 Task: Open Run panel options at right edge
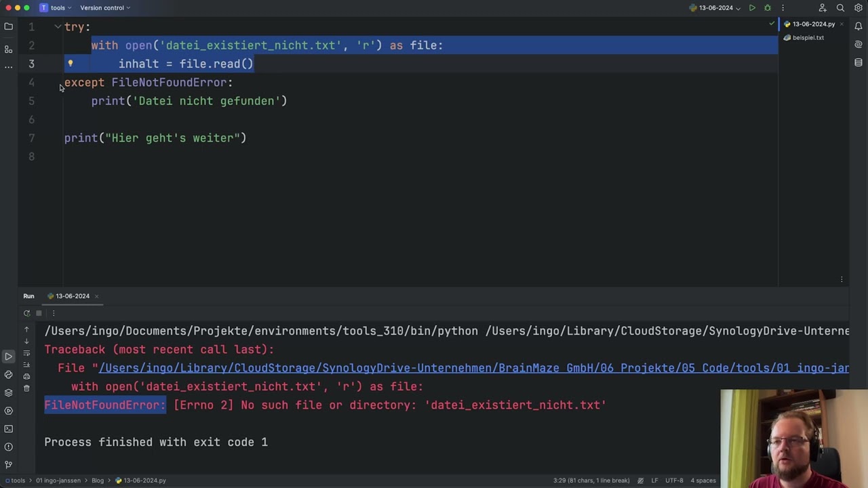point(842,279)
